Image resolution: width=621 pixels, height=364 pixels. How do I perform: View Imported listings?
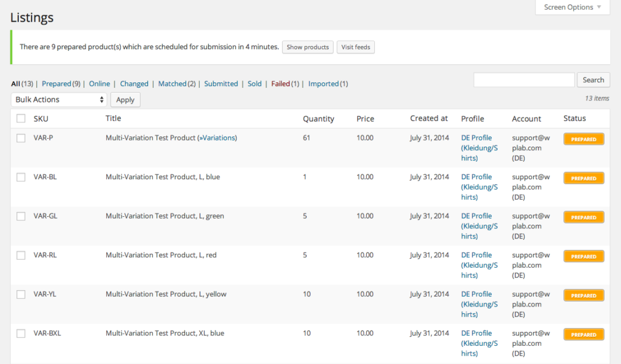coord(323,84)
